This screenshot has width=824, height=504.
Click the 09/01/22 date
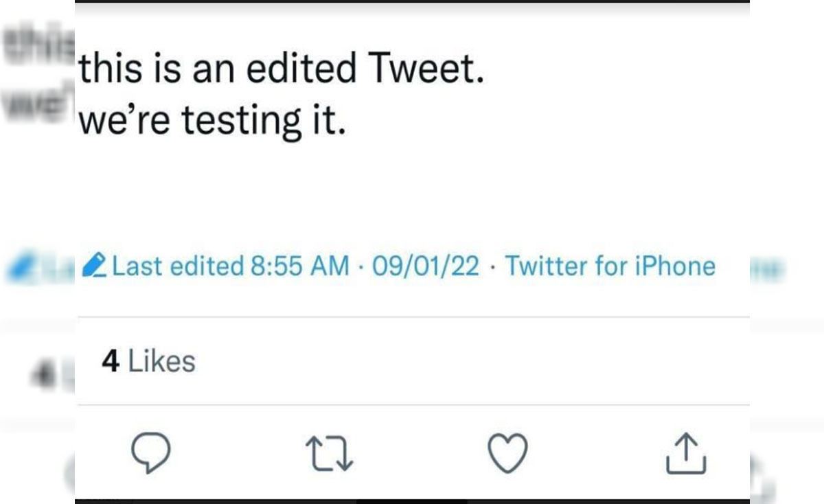click(425, 266)
